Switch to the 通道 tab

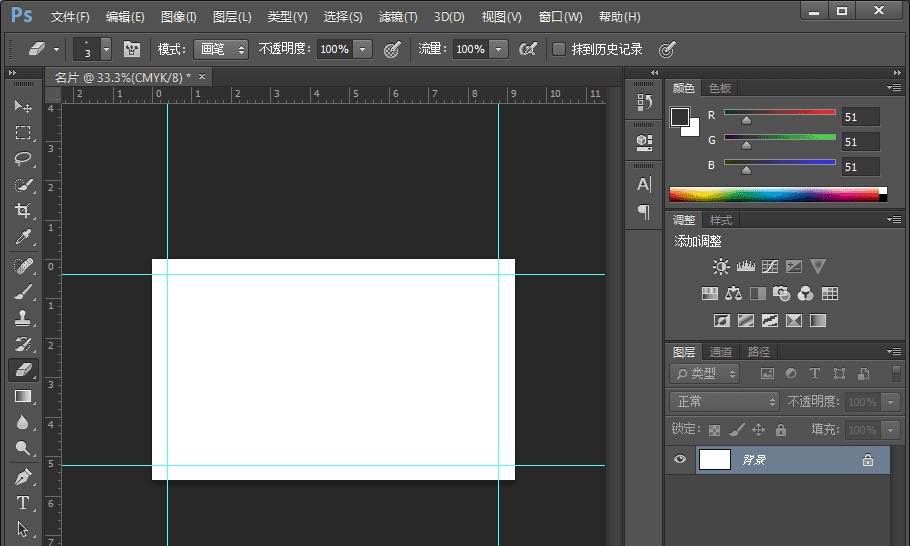click(721, 352)
